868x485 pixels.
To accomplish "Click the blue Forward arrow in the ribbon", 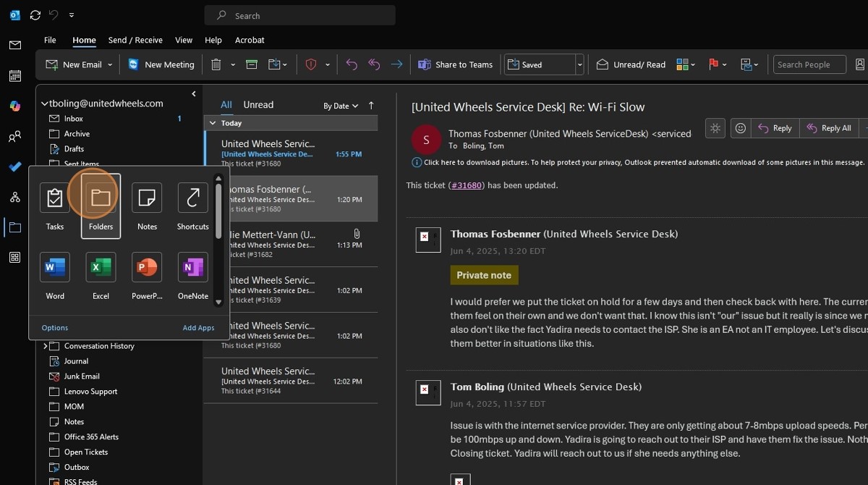I will coord(396,64).
